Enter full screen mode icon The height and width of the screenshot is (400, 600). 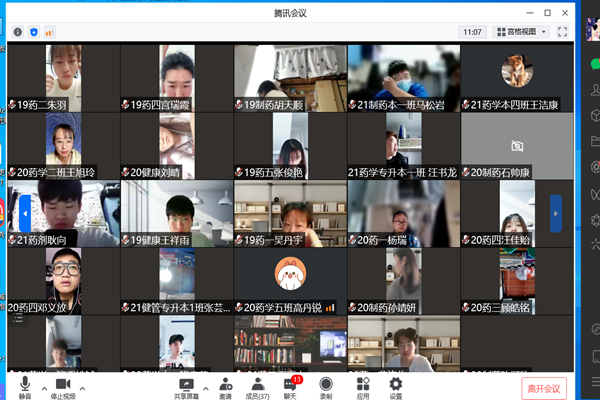pyautogui.click(x=562, y=32)
